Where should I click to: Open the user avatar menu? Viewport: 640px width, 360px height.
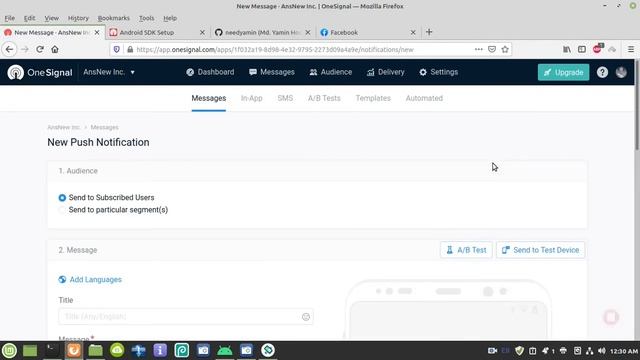point(621,72)
